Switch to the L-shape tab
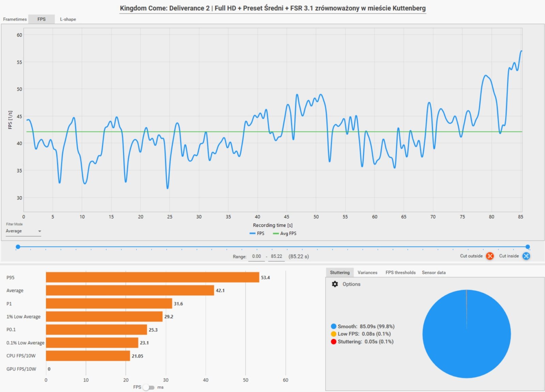This screenshot has width=545, height=392. tap(68, 19)
